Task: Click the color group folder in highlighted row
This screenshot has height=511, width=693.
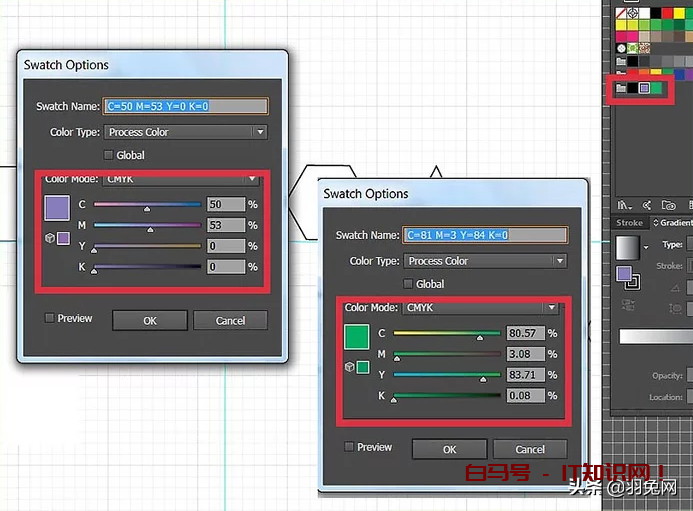Action: pyautogui.click(x=621, y=88)
